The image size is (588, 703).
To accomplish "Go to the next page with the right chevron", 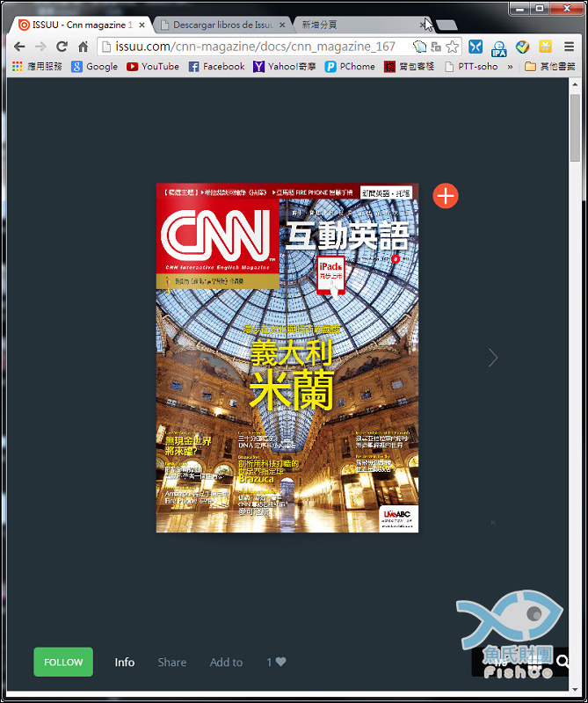I will click(x=493, y=358).
